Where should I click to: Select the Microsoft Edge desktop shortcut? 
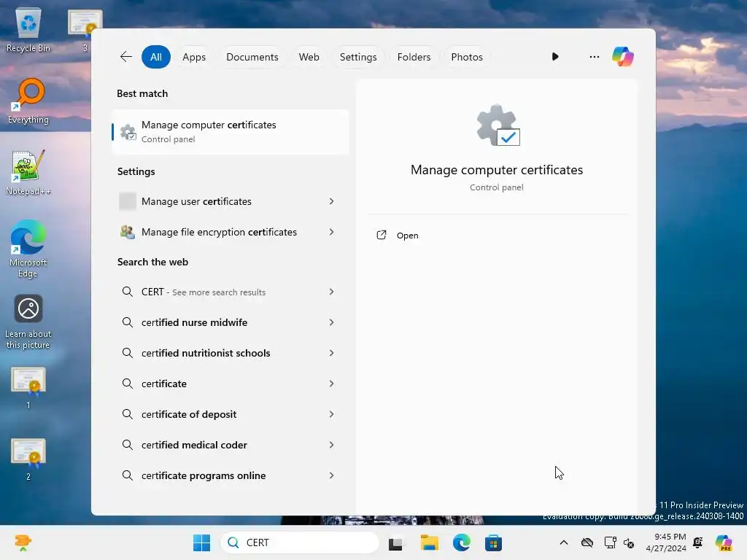pos(28,249)
